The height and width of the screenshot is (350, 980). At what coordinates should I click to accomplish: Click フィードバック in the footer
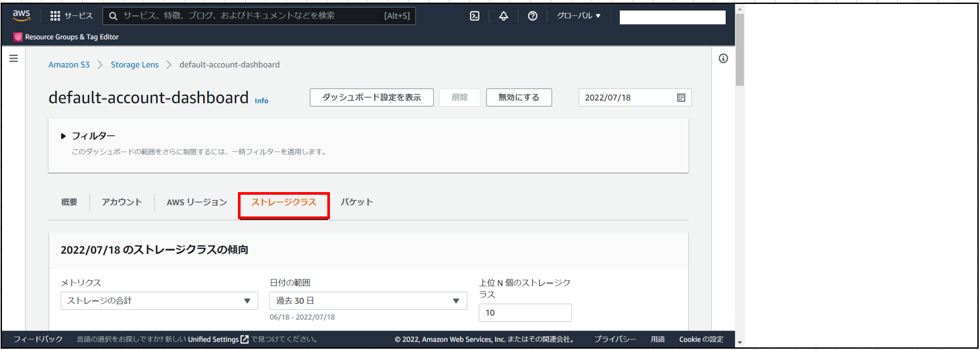pyautogui.click(x=38, y=339)
